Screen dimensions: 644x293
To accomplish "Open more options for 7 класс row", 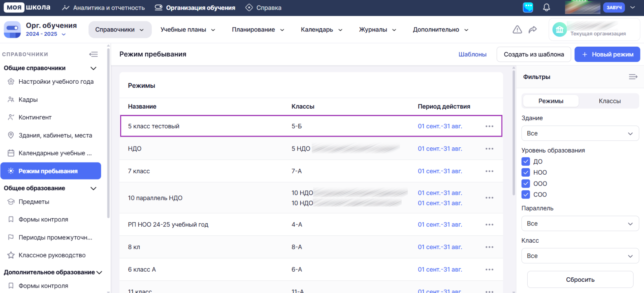I will coord(489,171).
